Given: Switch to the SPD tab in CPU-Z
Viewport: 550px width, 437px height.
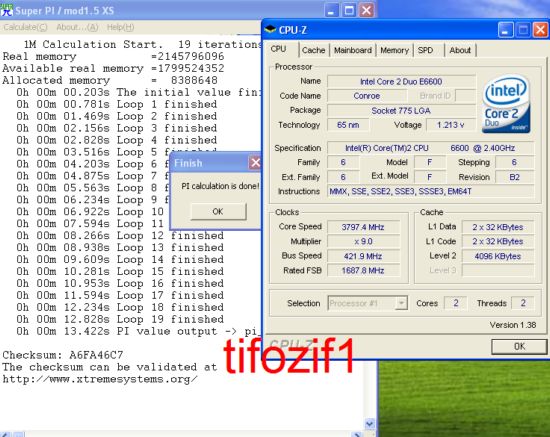Looking at the screenshot, I should (425, 50).
